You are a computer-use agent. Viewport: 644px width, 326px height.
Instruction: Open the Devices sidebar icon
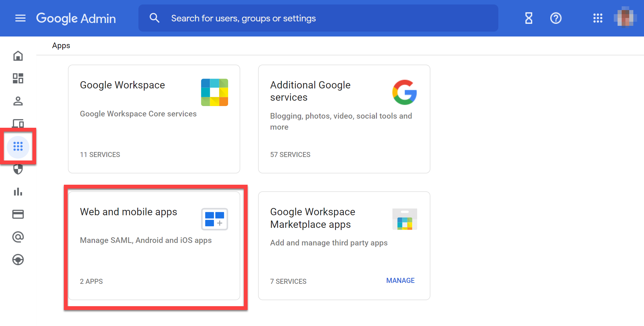18,123
